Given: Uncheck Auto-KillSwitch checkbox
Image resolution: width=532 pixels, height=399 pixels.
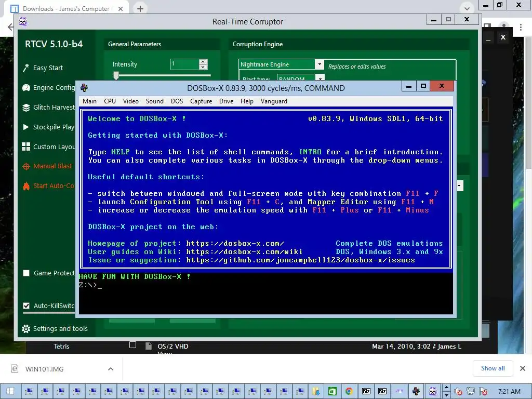Looking at the screenshot, I should pos(26,305).
